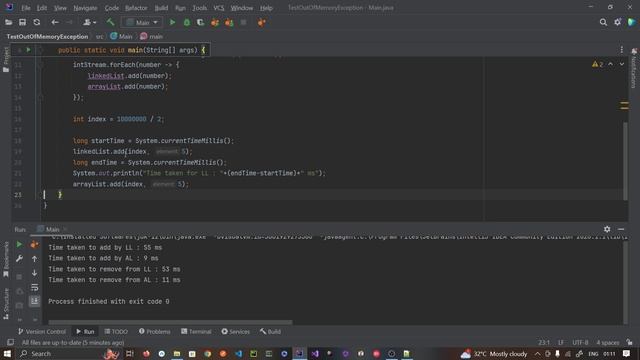Click the console horizontal scrollbar

[x=170, y=322]
